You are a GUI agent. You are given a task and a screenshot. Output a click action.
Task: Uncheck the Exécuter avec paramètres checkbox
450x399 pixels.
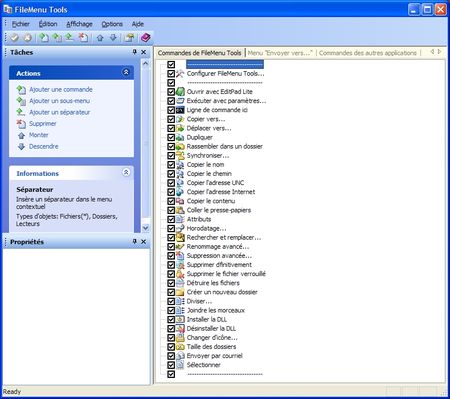click(171, 101)
